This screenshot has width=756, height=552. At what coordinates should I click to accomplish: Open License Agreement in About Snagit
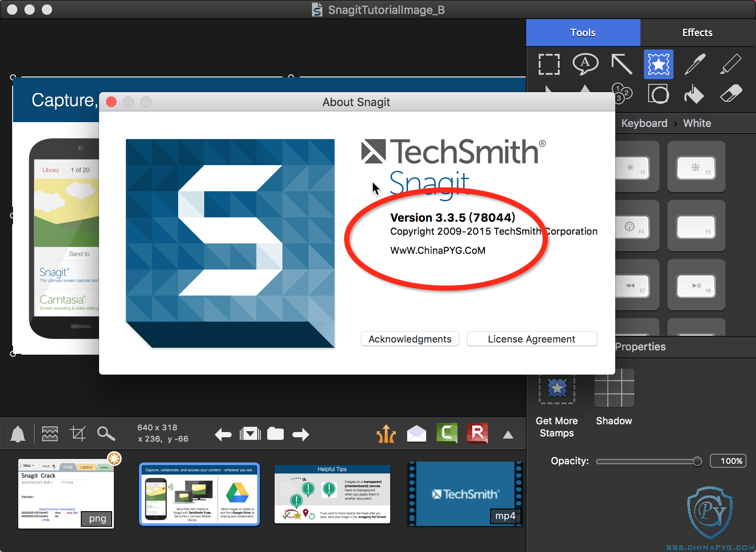coord(532,339)
